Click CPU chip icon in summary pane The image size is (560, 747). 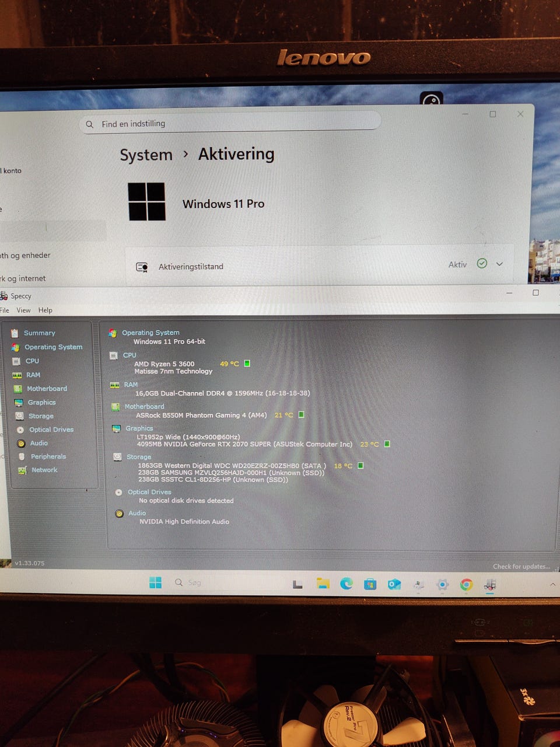(113, 355)
